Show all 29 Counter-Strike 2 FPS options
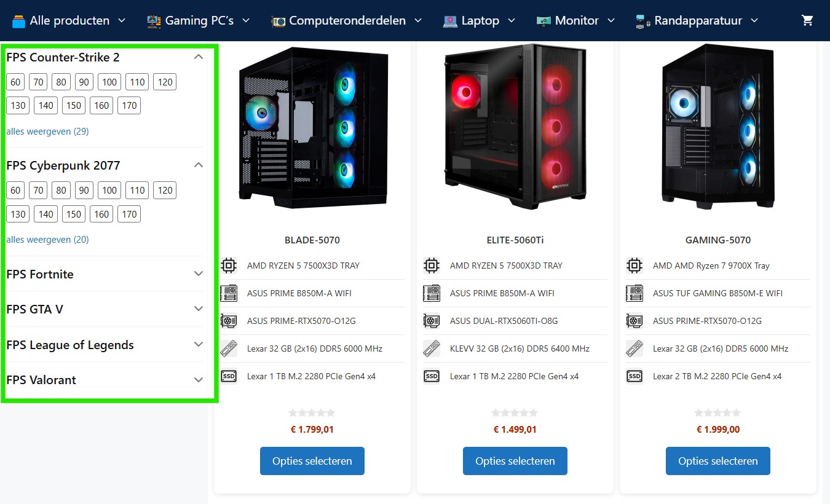 tap(47, 132)
